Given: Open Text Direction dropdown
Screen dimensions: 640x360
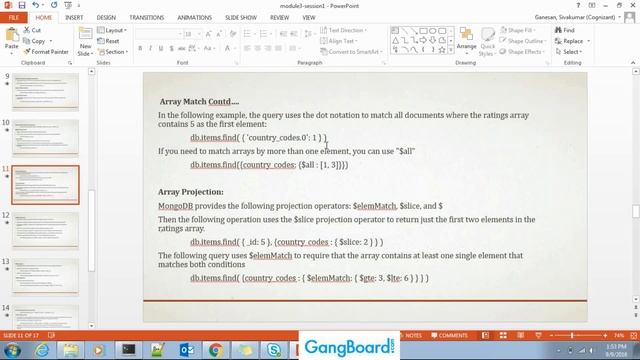Looking at the screenshot, I should point(344,30).
